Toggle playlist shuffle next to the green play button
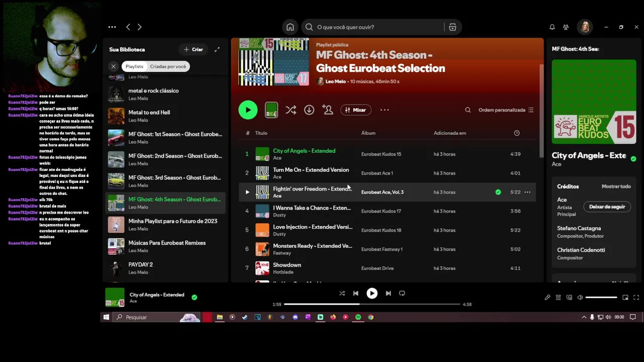644x362 pixels. [291, 110]
